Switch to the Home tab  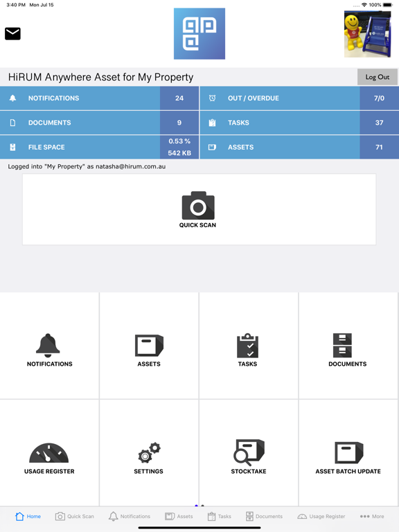coord(28,516)
